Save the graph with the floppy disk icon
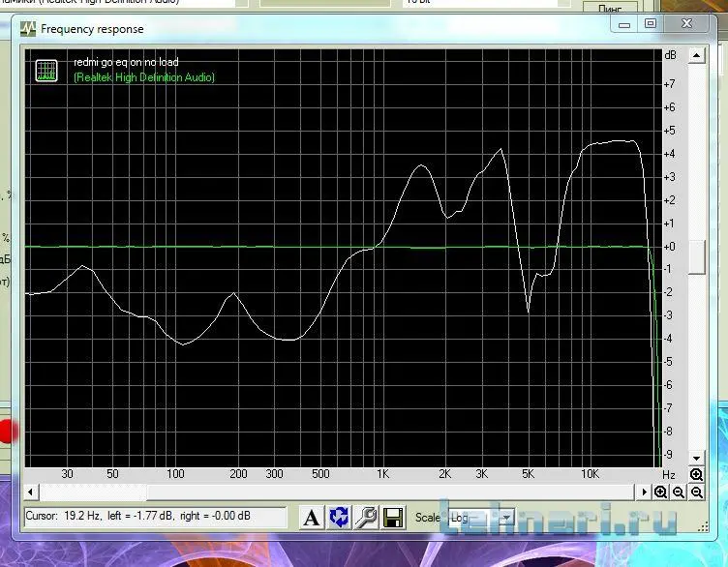 tap(393, 518)
